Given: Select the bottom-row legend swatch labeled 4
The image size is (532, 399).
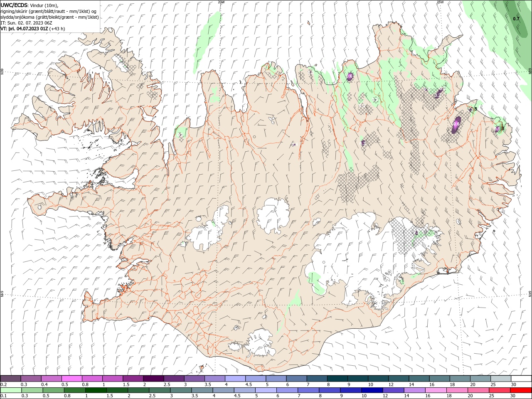Looking at the screenshot, I should pyautogui.click(x=223, y=390).
